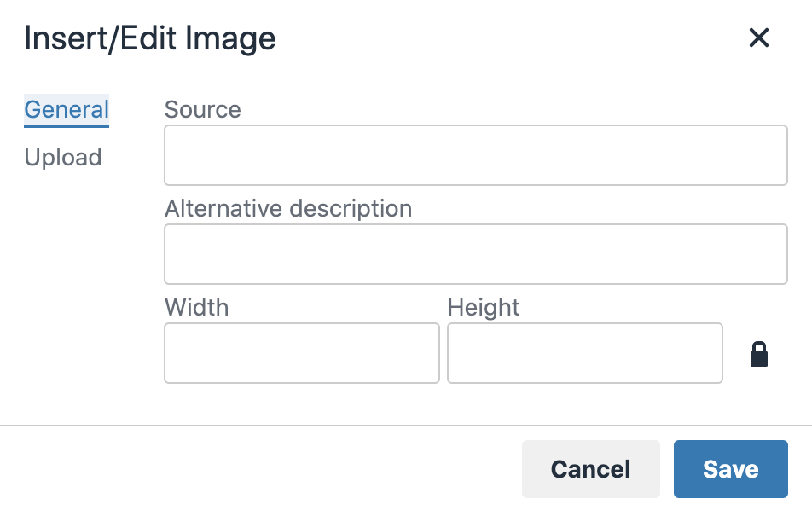Open the Upload tab

tap(63, 158)
